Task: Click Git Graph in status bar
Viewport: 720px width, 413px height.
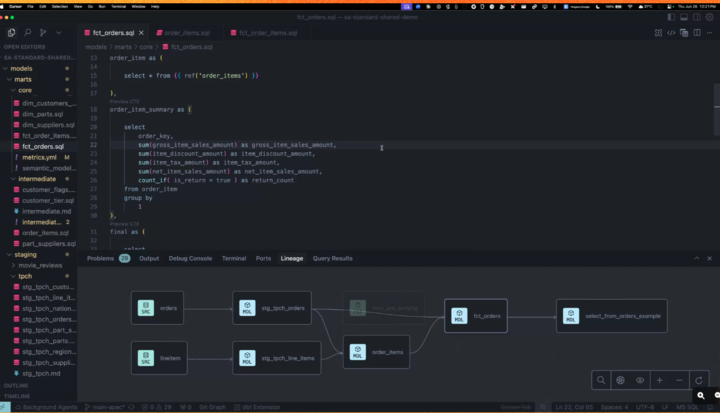Action: coord(213,407)
